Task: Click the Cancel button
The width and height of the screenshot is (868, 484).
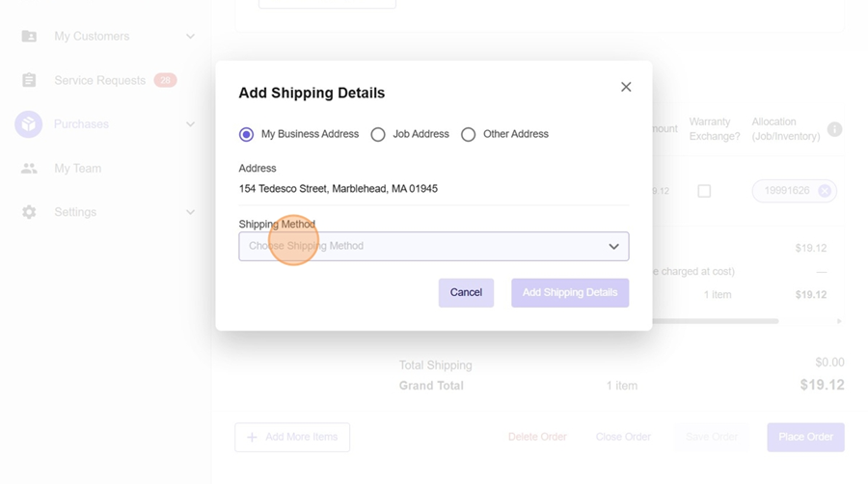Action: (466, 293)
